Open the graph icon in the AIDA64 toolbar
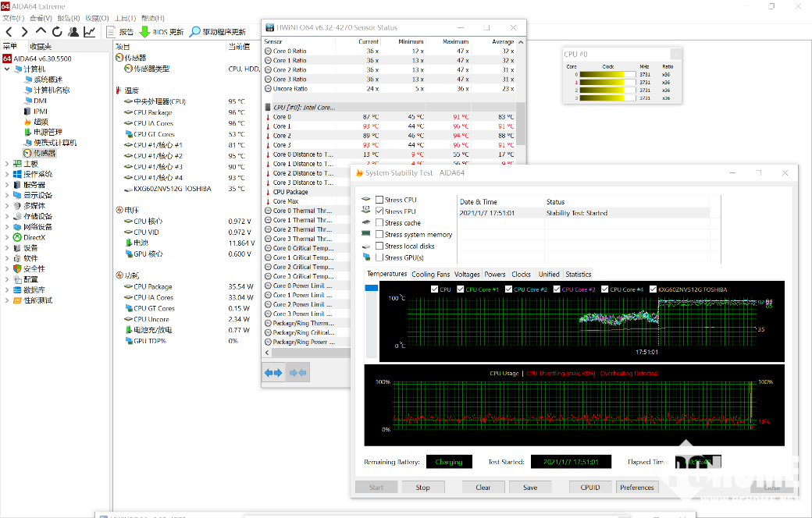 pyautogui.click(x=90, y=32)
